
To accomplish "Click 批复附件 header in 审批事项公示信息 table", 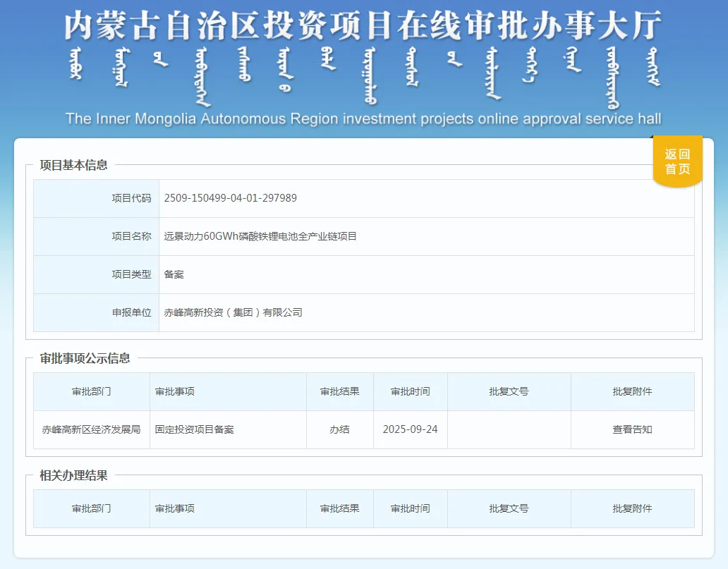I will (632, 392).
